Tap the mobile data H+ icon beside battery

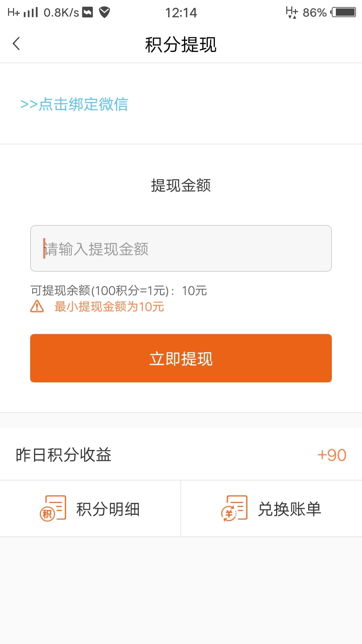coord(292,12)
